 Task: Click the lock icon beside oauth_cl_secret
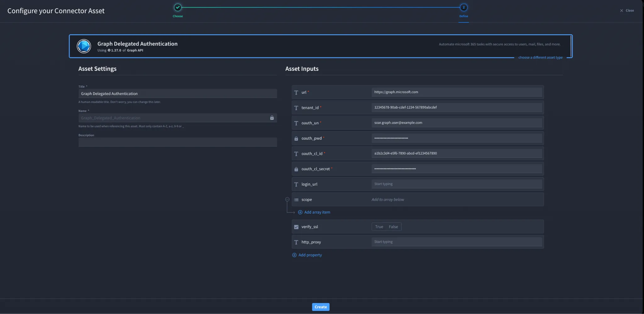pos(296,169)
